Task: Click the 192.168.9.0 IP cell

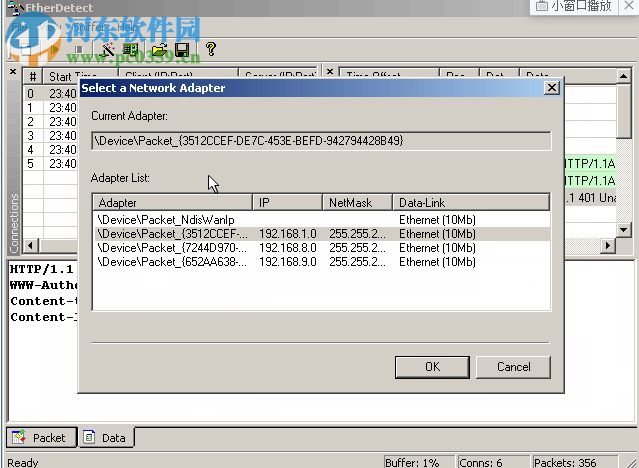Action: pyautogui.click(x=288, y=262)
